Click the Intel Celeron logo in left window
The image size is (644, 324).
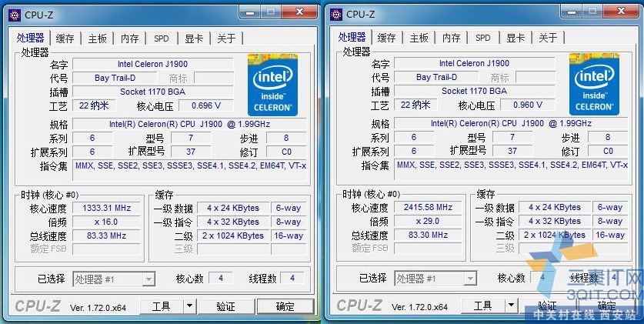pyautogui.click(x=272, y=85)
